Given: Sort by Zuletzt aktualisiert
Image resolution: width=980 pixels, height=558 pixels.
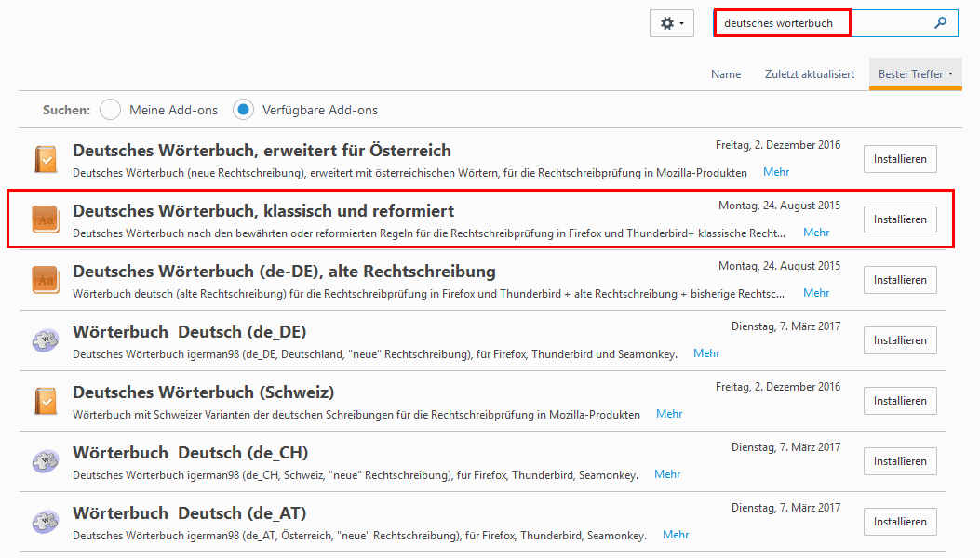Looking at the screenshot, I should tap(810, 74).
